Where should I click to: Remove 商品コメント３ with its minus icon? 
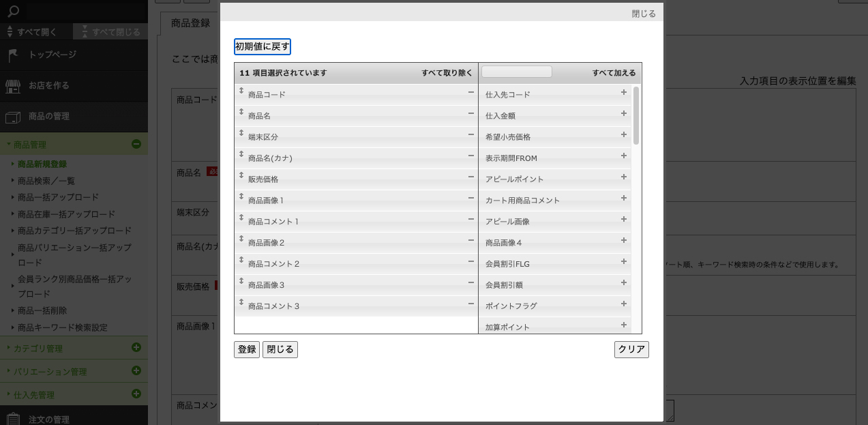pos(470,304)
